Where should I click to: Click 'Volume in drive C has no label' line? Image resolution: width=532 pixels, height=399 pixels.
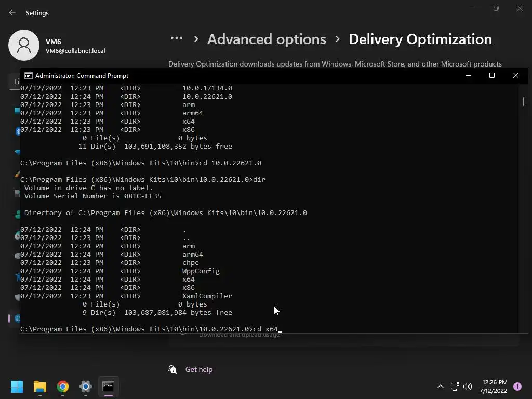pos(88,188)
